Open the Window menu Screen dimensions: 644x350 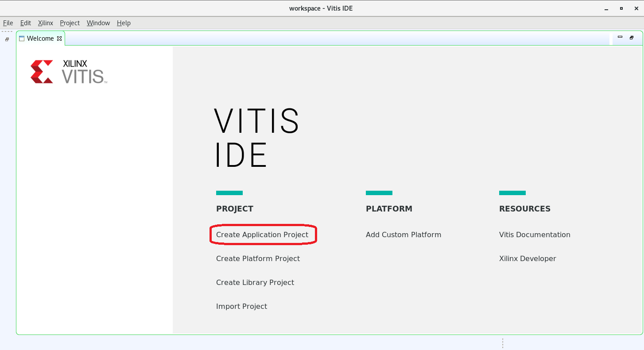(98, 23)
